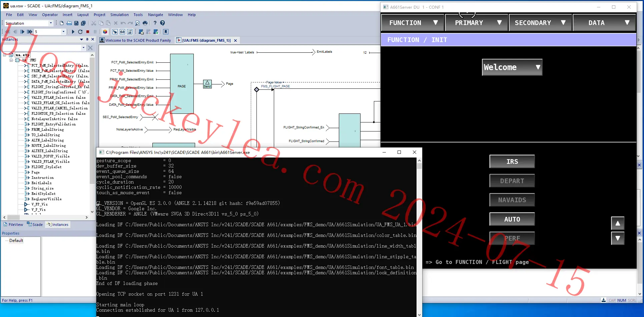Start the simulation with the Play icon

click(73, 32)
